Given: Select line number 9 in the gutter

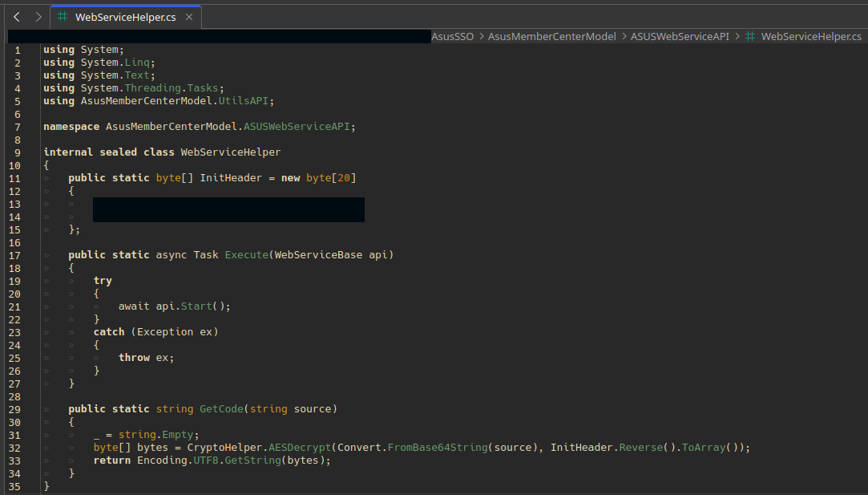Looking at the screenshot, I should [x=18, y=152].
